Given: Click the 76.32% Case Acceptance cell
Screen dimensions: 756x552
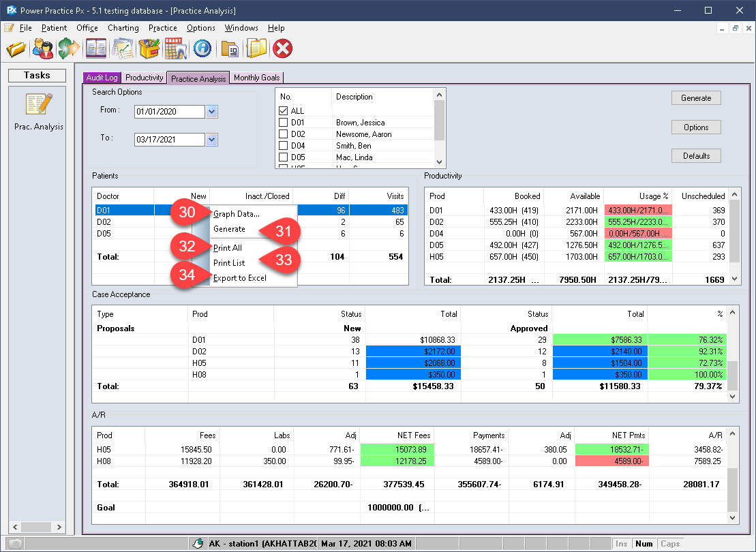Looking at the screenshot, I should click(x=687, y=340).
